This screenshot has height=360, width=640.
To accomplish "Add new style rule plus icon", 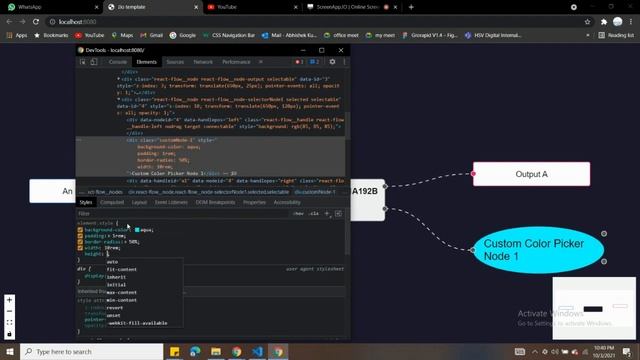I will click(327, 213).
